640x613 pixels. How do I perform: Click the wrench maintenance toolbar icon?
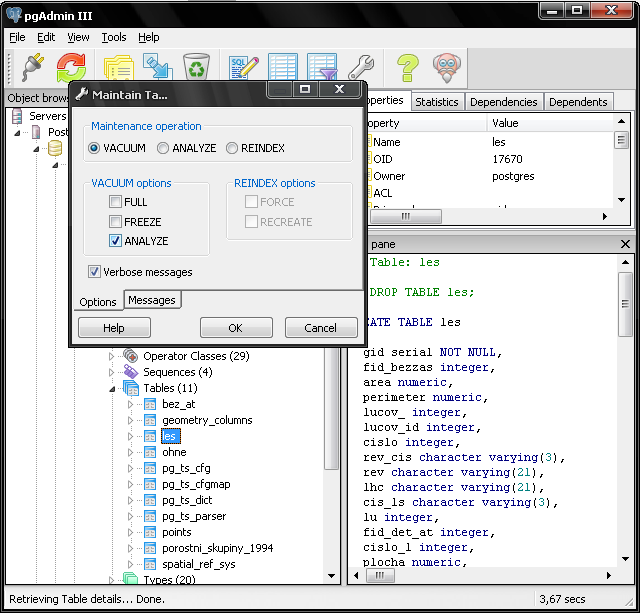361,67
